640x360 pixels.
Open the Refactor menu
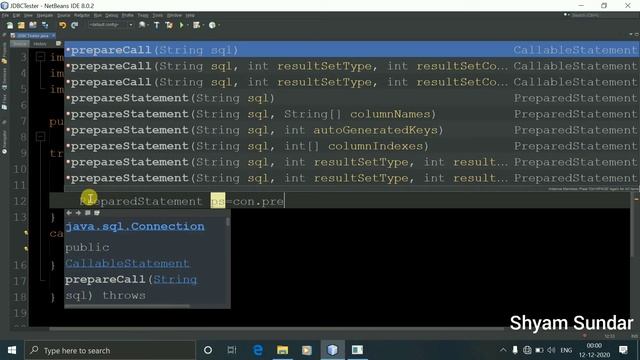[x=82, y=15]
